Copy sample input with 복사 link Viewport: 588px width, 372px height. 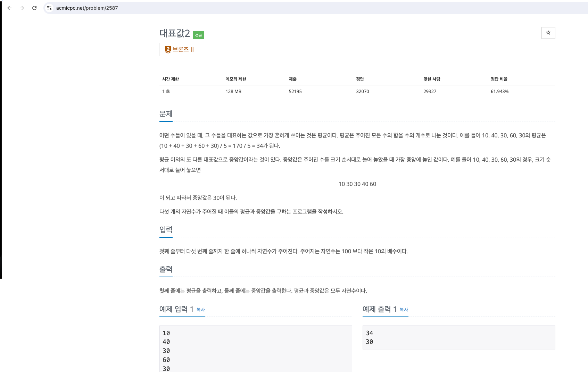[201, 310]
